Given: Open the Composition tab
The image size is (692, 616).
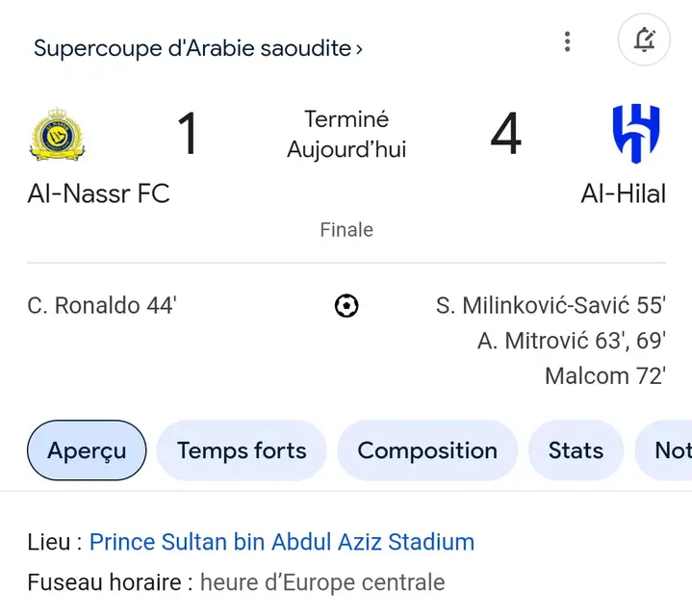Looking at the screenshot, I should point(427,450).
